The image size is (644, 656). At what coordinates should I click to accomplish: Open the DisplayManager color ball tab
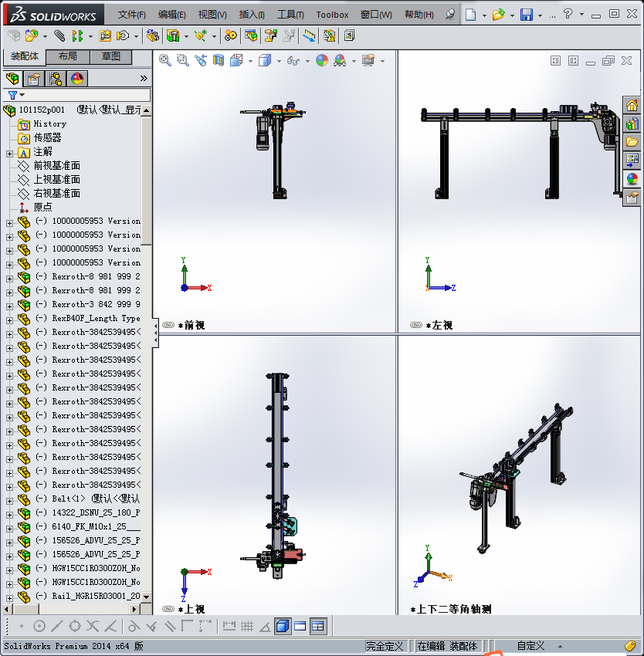pyautogui.click(x=77, y=79)
